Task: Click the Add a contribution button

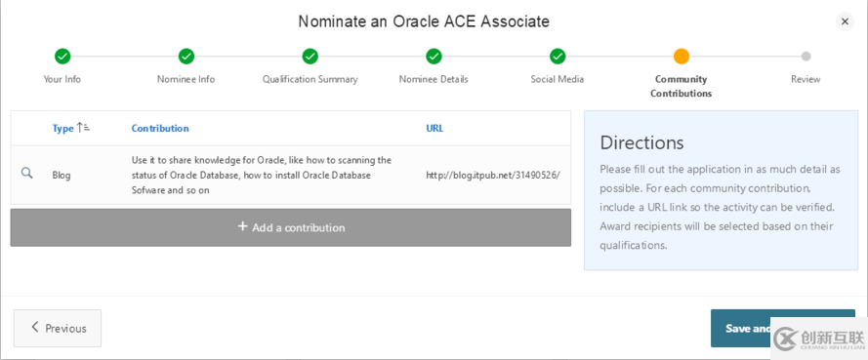Action: pos(291,227)
